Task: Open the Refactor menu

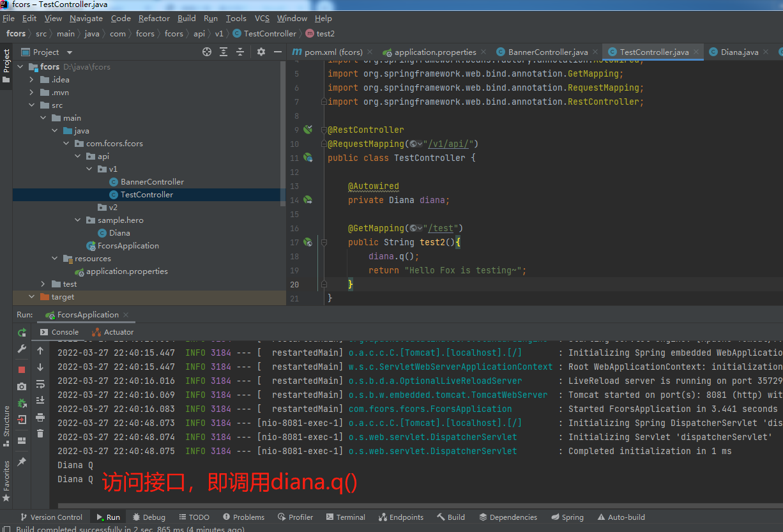Action: 154,18
